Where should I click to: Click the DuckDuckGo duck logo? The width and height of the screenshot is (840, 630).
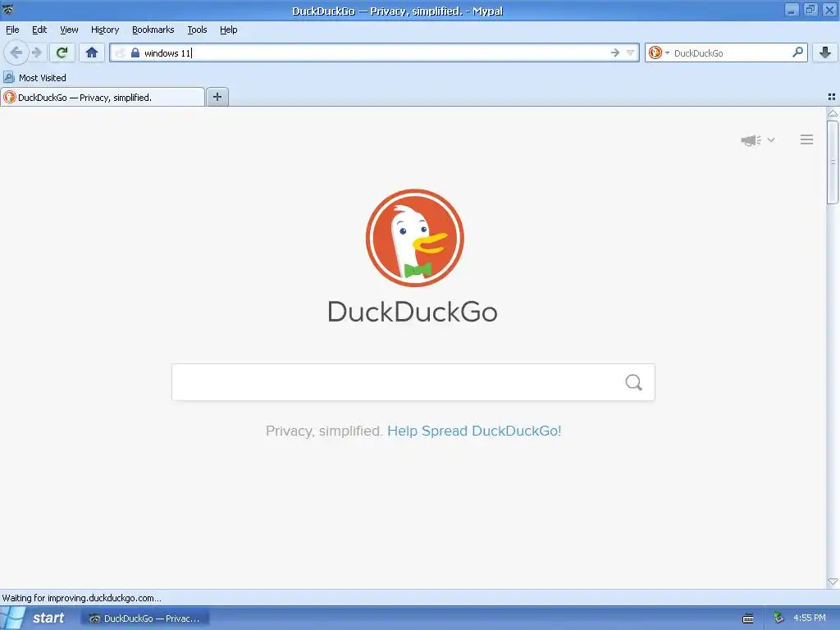pos(414,238)
